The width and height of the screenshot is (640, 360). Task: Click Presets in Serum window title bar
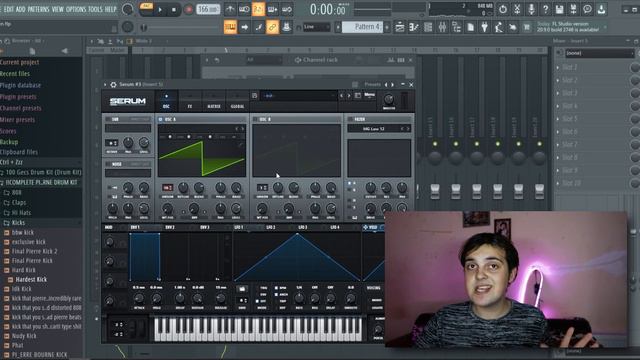pos(373,84)
